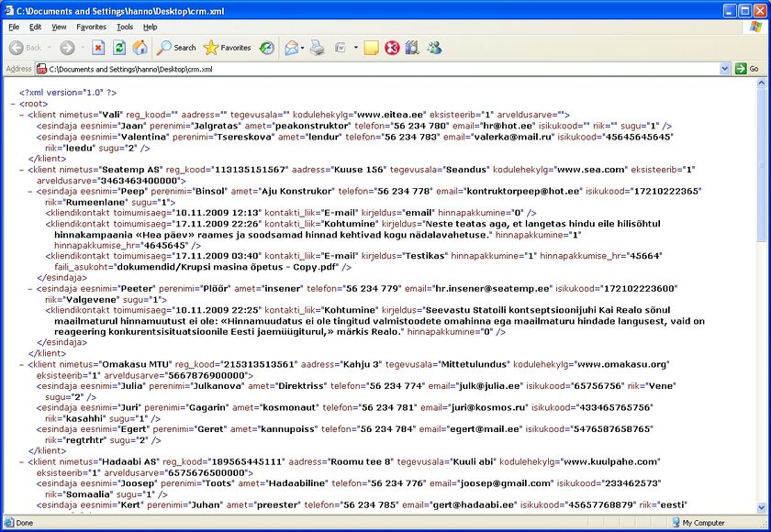Open the Favorites menu
771x532 pixels.
coord(91,27)
